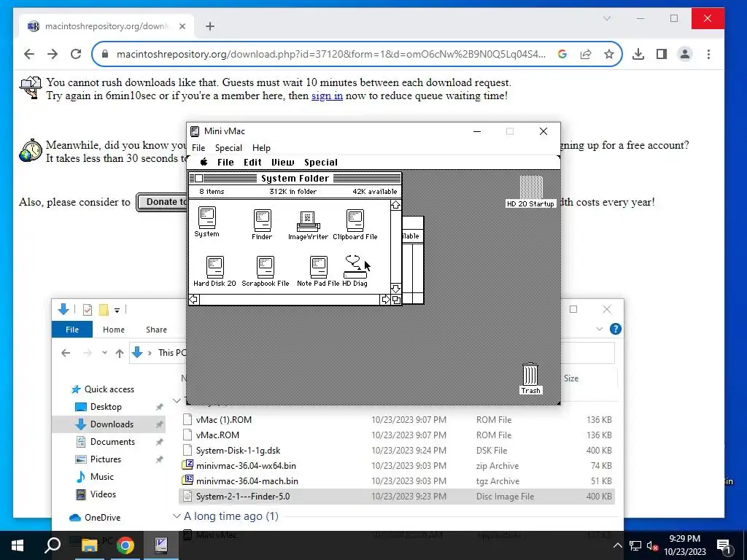The image size is (747, 560).
Task: Open the emulated Mac File menu
Action: (225, 163)
